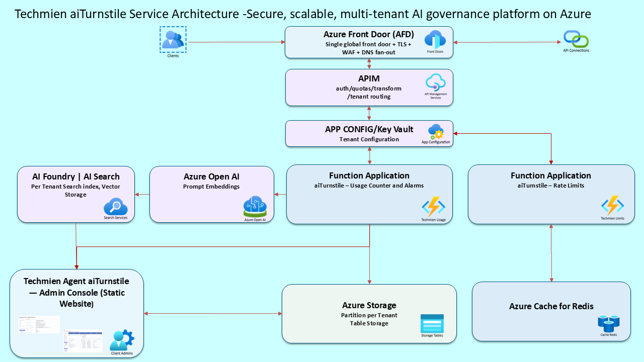Select the Prompt Embeddings text
The width and height of the screenshot is (644, 362).
(212, 187)
